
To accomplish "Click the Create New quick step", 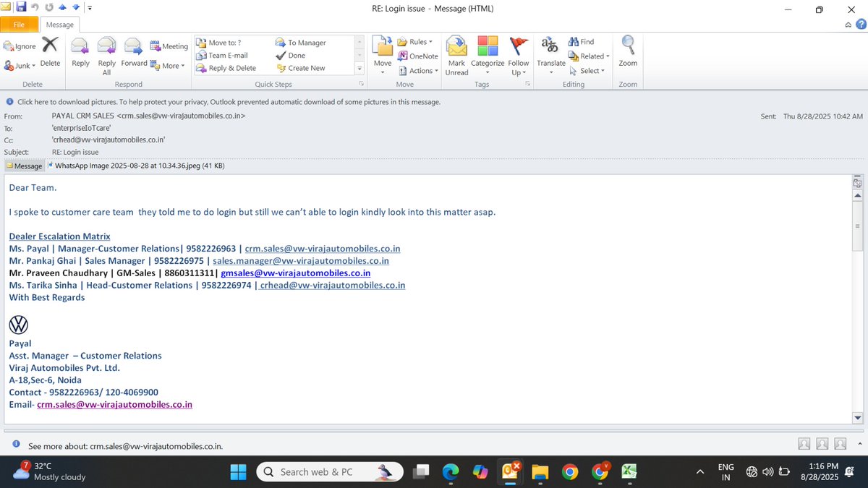I will [301, 68].
